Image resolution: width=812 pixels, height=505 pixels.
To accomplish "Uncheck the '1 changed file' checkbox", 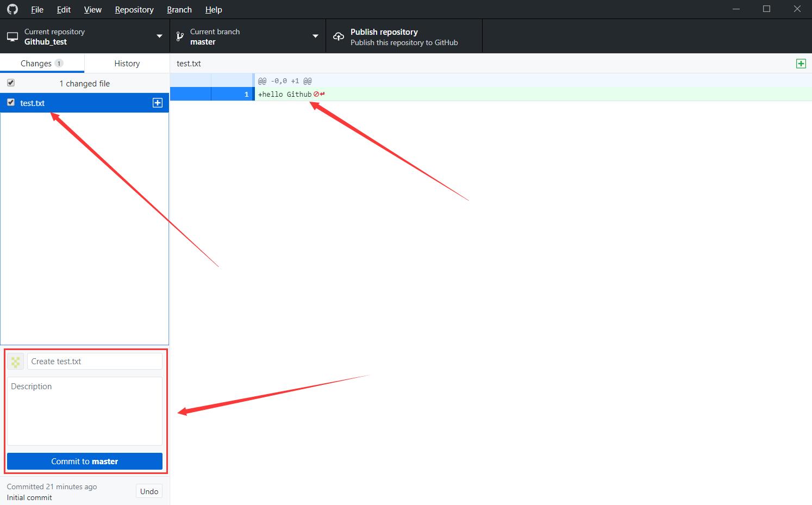I will (11, 83).
